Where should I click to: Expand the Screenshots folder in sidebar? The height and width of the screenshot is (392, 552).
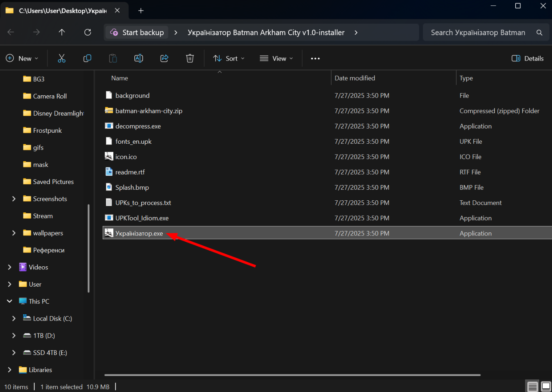click(x=14, y=199)
